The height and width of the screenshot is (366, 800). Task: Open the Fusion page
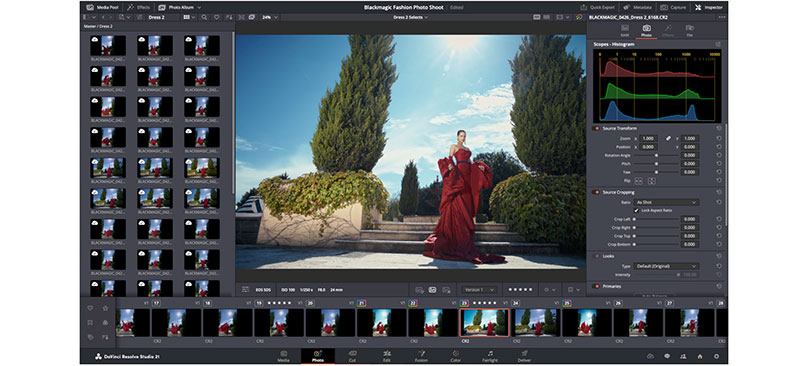point(421,355)
